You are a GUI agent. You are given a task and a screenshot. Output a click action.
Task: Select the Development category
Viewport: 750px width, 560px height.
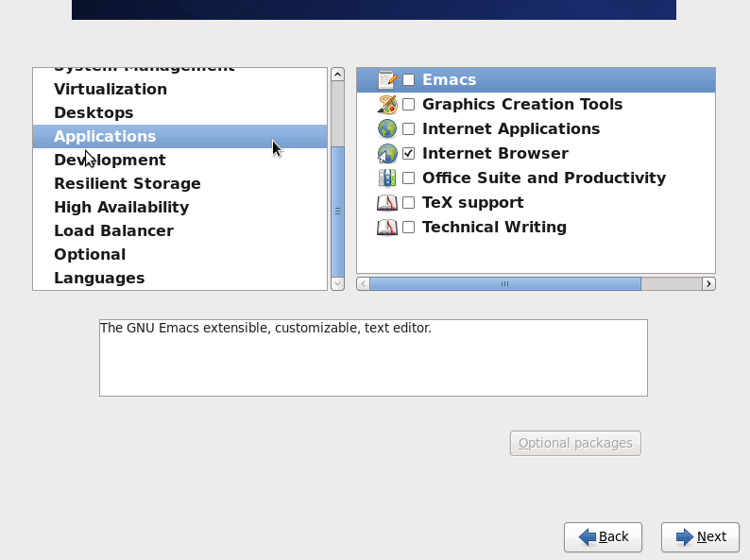pyautogui.click(x=110, y=160)
